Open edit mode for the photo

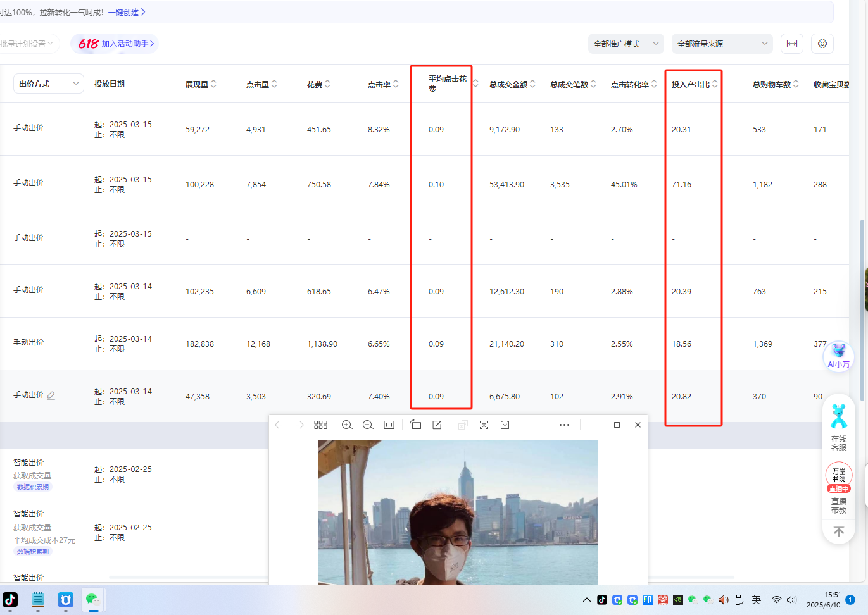point(437,425)
